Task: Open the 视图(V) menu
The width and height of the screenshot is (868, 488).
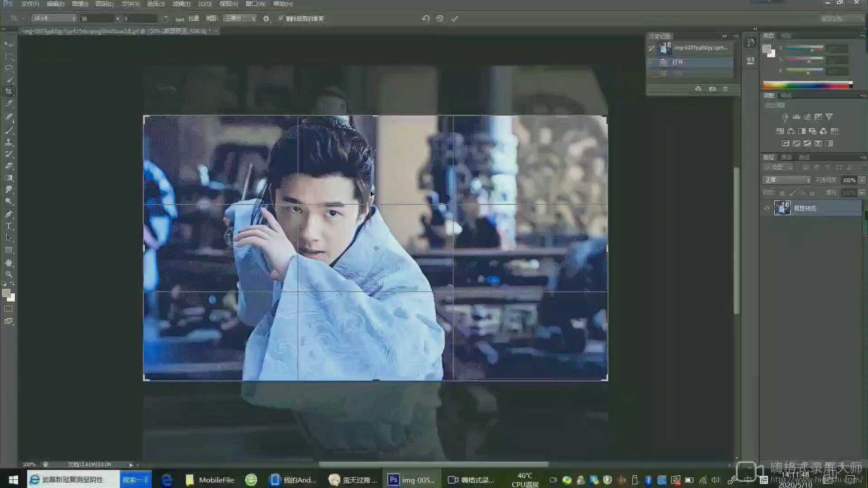Action: 229,4
